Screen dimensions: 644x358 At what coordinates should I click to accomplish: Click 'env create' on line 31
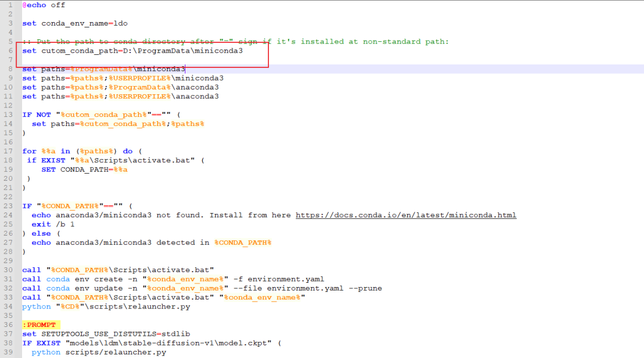click(x=98, y=279)
